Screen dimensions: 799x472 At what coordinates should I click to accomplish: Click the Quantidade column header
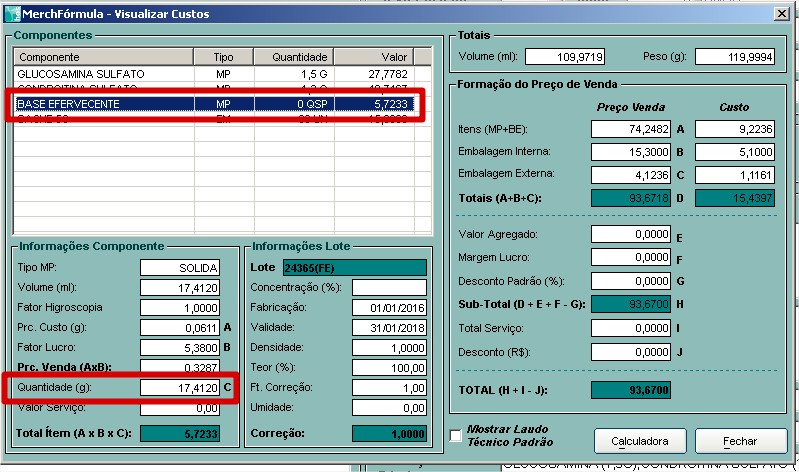294,57
